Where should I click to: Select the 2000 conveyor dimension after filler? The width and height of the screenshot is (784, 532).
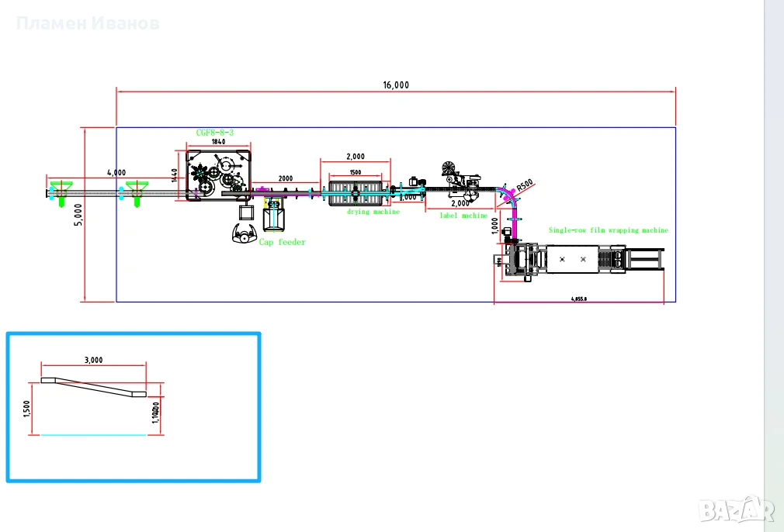286,178
